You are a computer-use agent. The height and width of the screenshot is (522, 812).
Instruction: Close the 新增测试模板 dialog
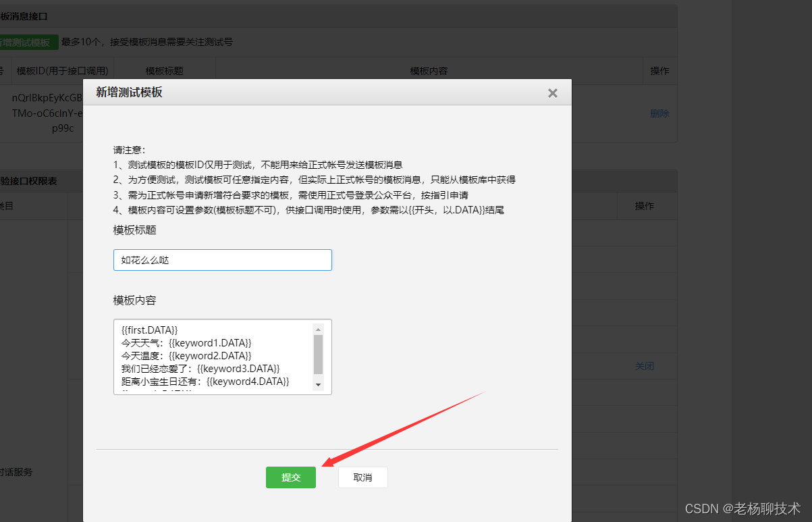point(553,93)
